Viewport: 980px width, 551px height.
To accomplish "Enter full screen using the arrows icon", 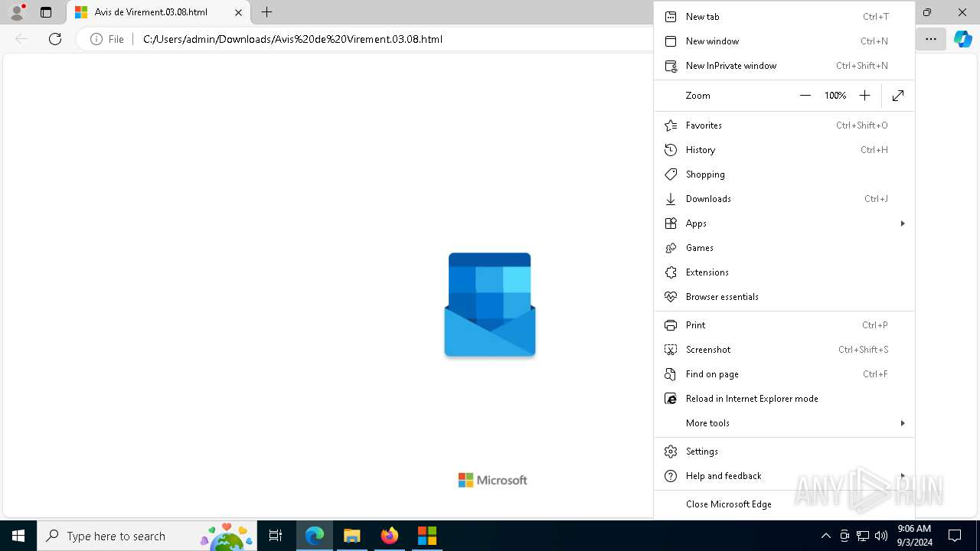I will [x=898, y=96].
